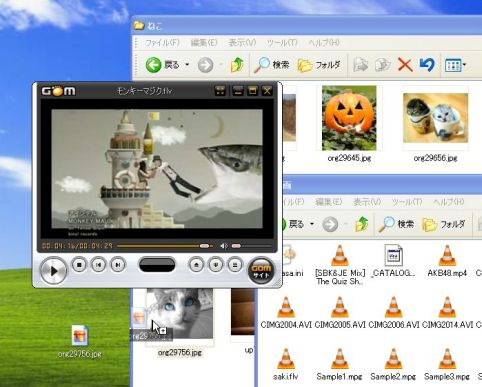The height and width of the screenshot is (387, 482).
Task: Go up one folder in ねこ window
Action: tap(237, 65)
